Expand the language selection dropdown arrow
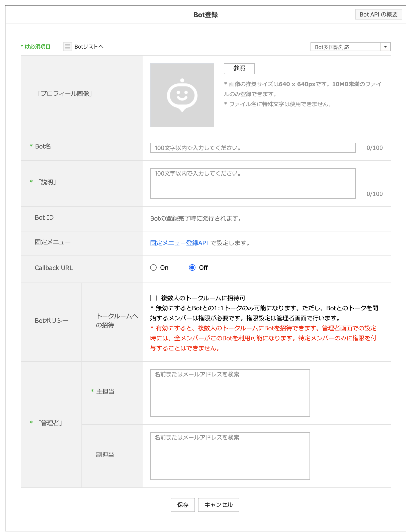This screenshot has width=406, height=532. click(385, 47)
